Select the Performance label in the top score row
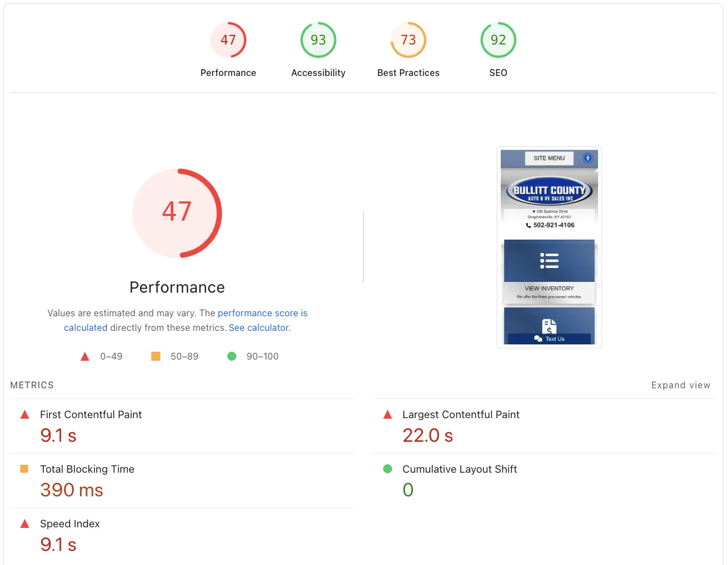 pos(228,73)
